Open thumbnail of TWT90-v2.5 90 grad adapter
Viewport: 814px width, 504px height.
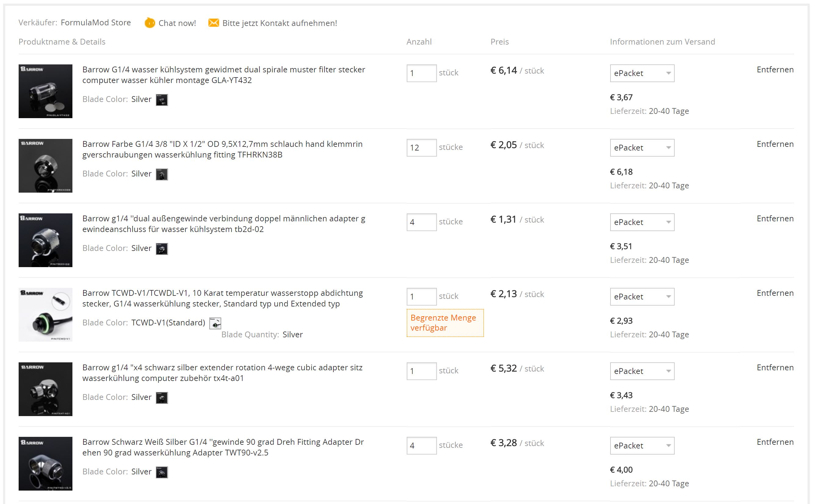45,463
